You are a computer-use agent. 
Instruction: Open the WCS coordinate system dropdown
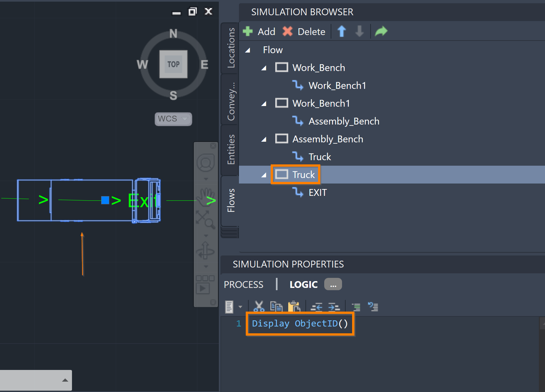coord(173,119)
